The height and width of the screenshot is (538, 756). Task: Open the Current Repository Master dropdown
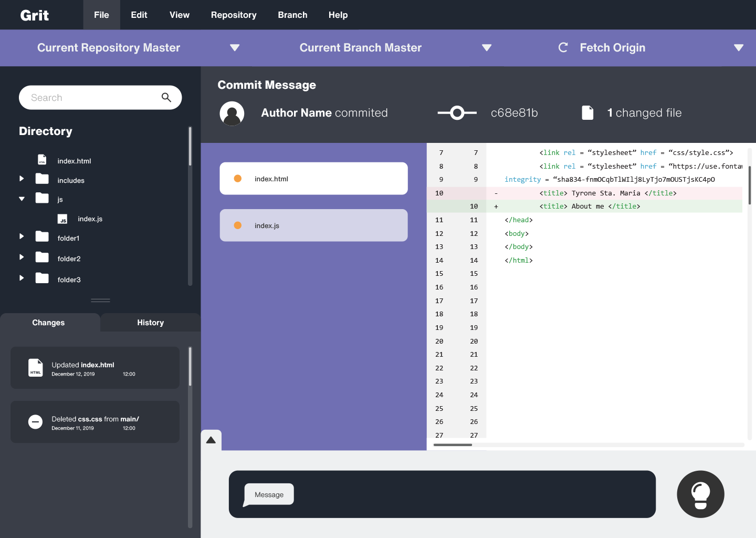[x=235, y=48]
